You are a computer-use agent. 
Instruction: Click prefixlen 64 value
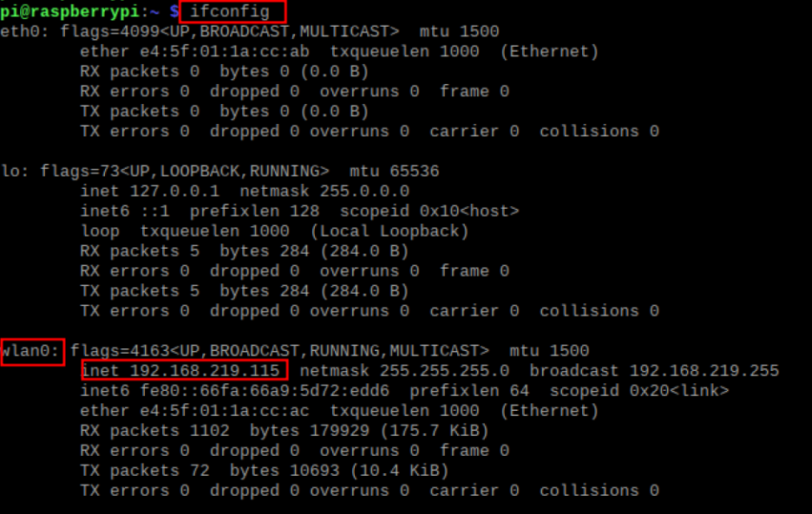point(520,391)
